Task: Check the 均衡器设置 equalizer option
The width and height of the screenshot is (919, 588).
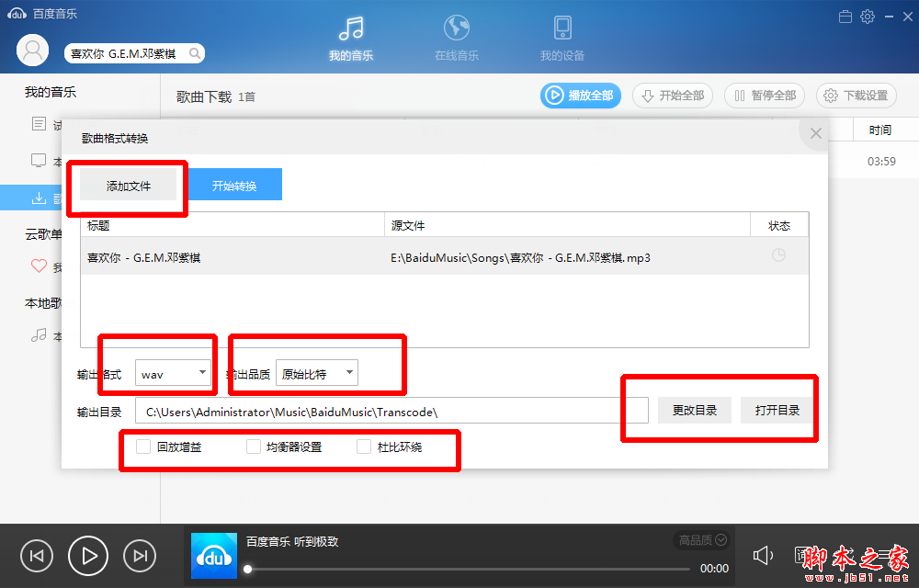Action: [253, 446]
